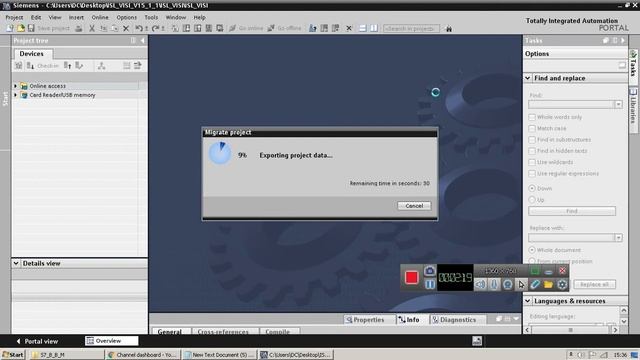
Task: Click the recorder camera screenshot icon
Action: 429,271
